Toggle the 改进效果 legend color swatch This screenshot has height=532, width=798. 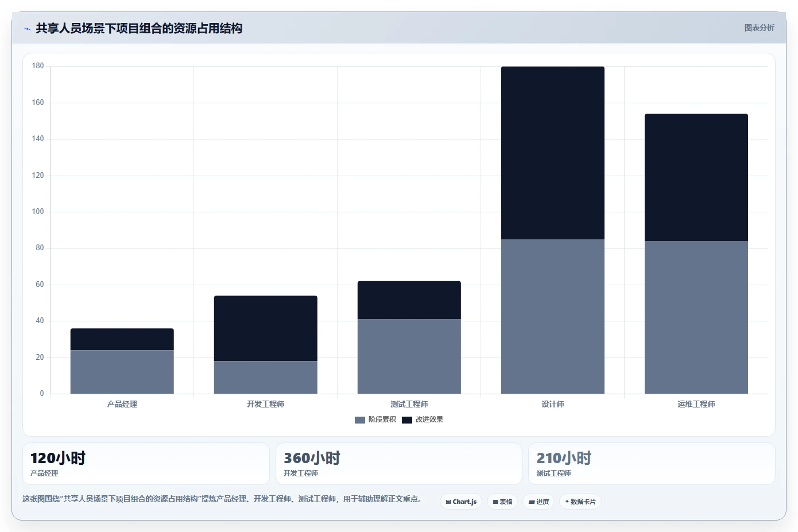[x=407, y=420]
